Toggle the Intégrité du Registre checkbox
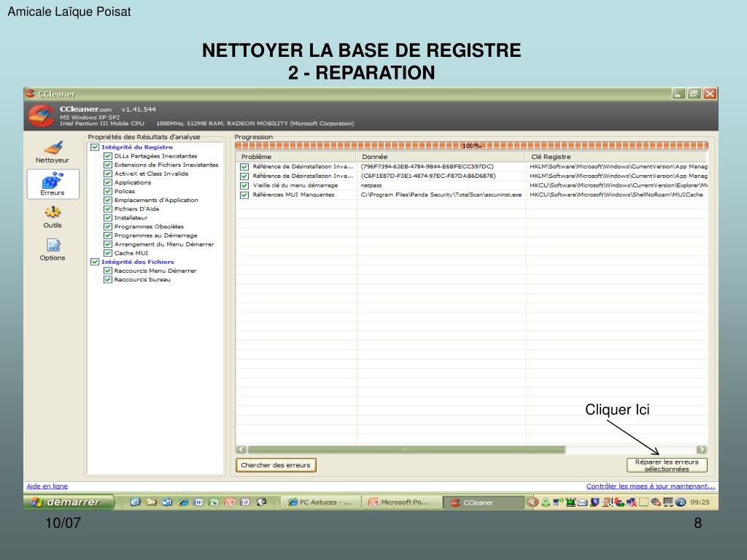Image resolution: width=747 pixels, height=560 pixels. tap(95, 147)
